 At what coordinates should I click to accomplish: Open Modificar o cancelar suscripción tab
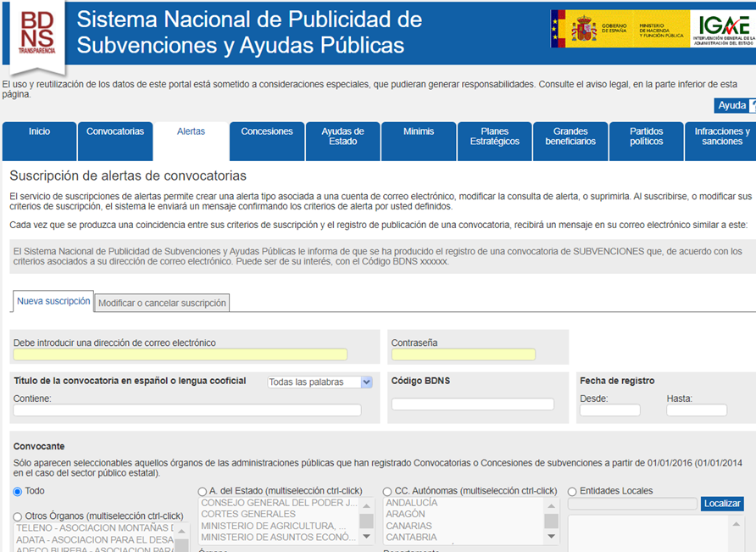pos(162,303)
